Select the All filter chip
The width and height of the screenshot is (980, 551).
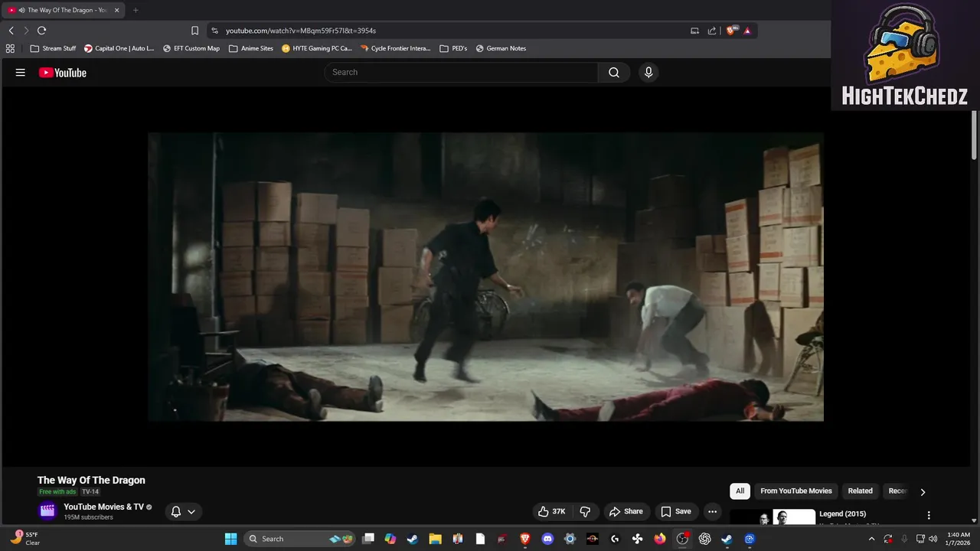[740, 491]
